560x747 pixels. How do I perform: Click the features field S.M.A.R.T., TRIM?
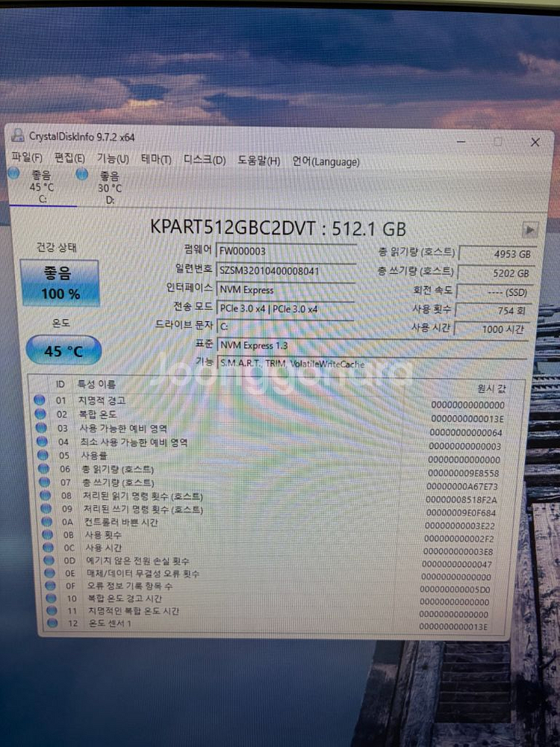(x=371, y=364)
